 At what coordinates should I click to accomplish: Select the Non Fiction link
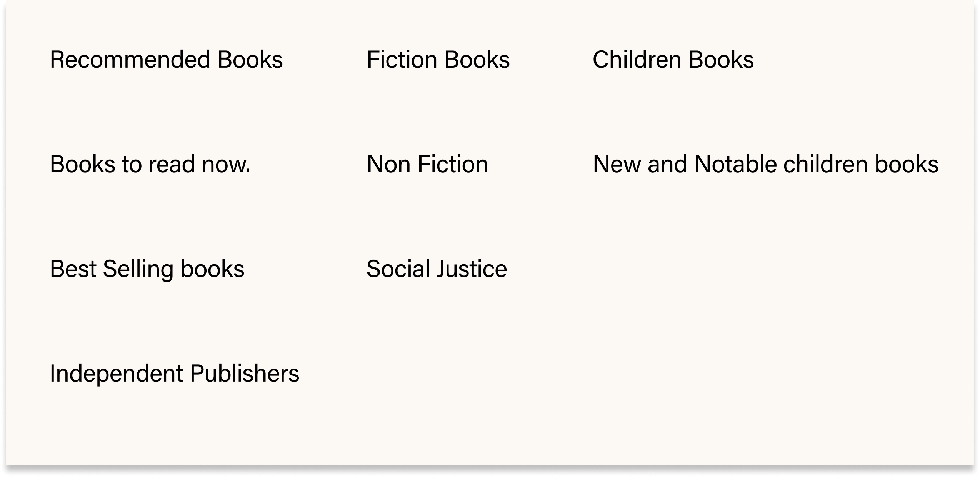427,164
